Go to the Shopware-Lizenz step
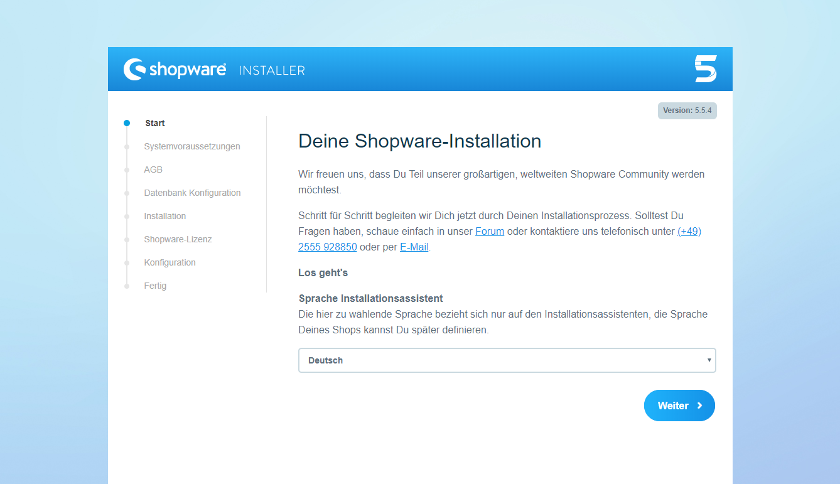Image resolution: width=840 pixels, height=484 pixels. (x=178, y=239)
